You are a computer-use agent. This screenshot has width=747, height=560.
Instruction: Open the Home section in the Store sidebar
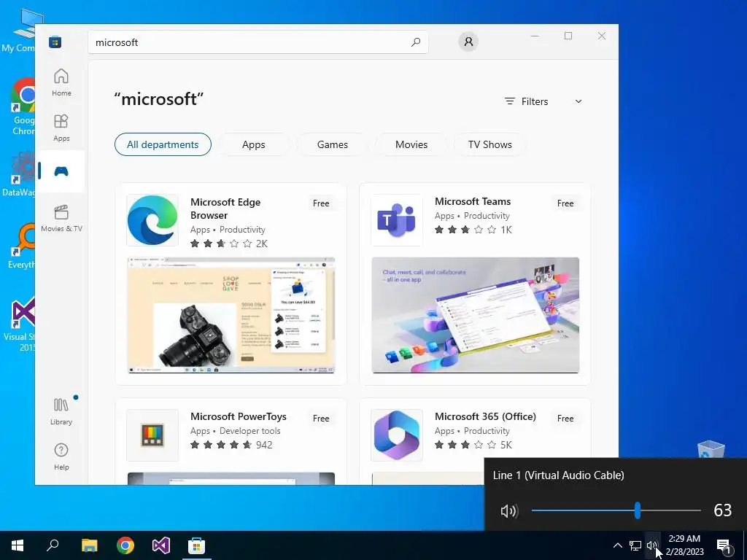coord(61,82)
